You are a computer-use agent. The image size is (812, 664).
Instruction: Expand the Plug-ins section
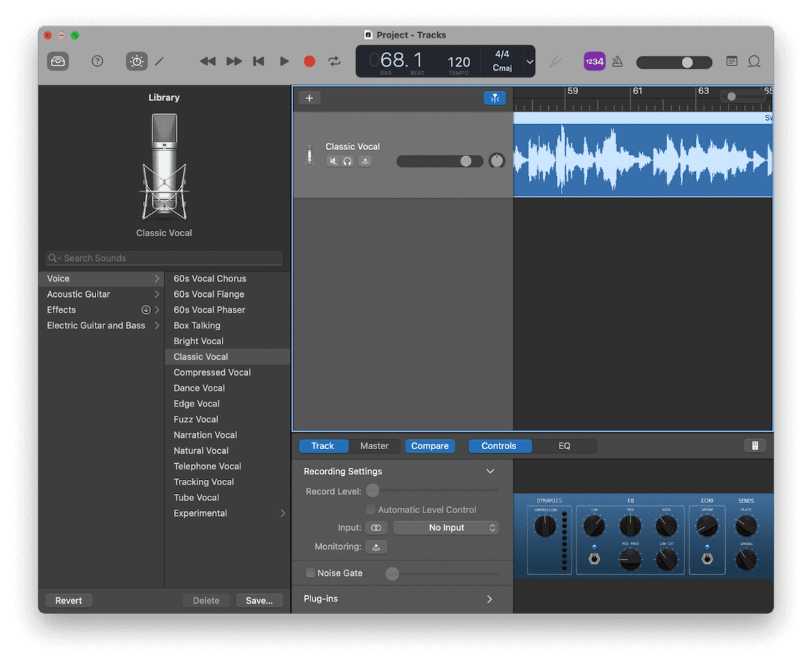tap(489, 599)
